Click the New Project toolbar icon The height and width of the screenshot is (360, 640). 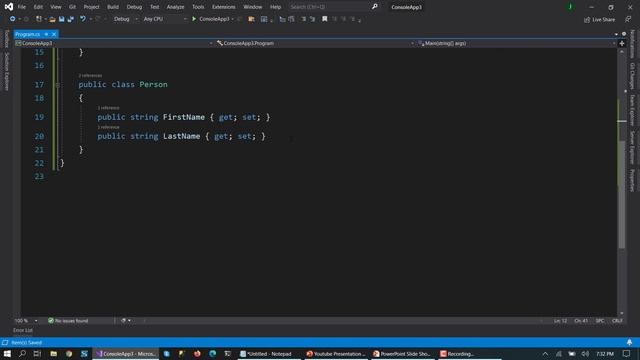[38, 19]
